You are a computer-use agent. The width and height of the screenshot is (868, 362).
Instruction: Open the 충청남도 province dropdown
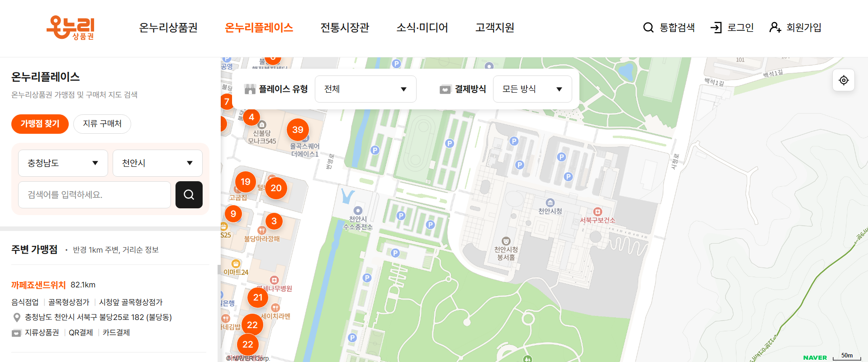[x=63, y=163]
